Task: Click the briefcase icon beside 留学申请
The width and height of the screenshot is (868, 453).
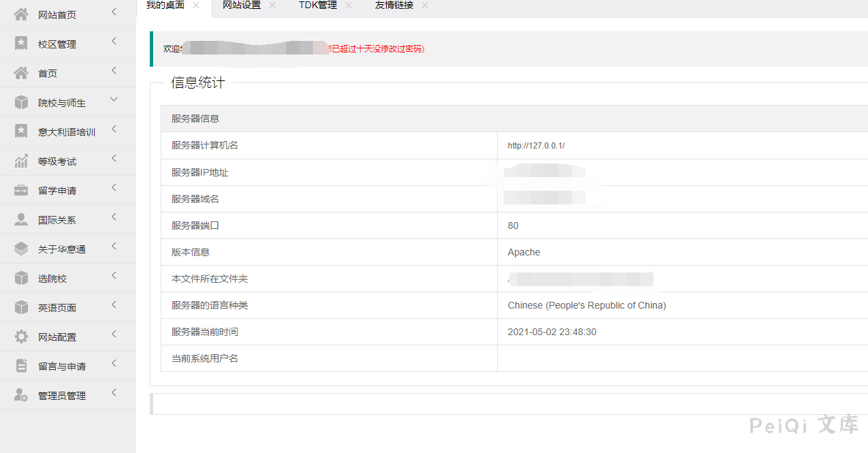Action: tap(21, 190)
